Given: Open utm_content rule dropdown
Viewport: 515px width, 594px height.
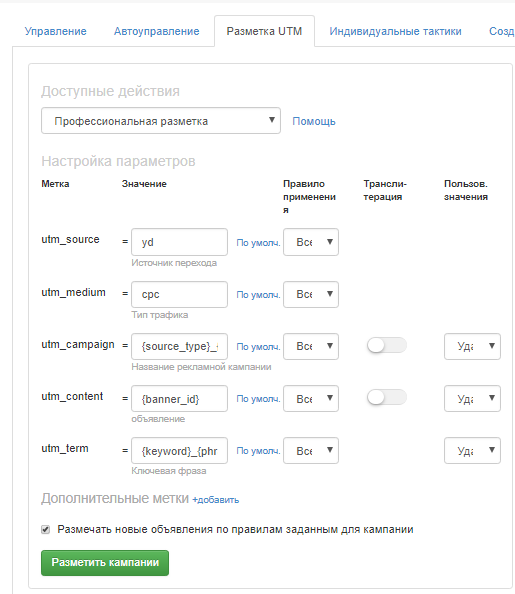Looking at the screenshot, I should pyautogui.click(x=311, y=399).
